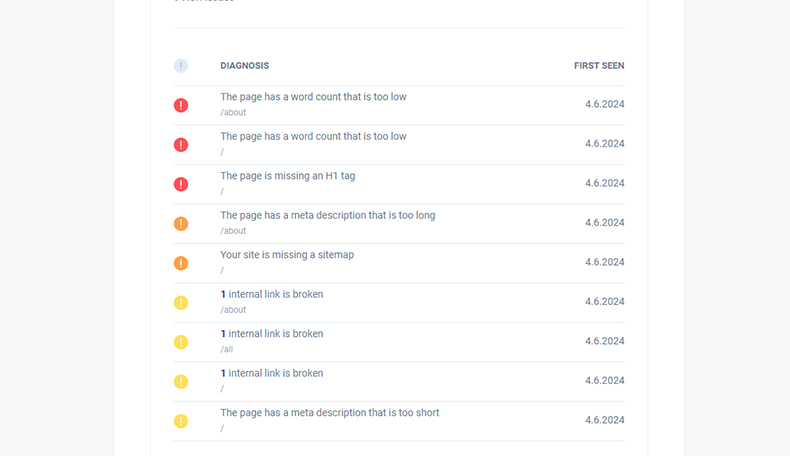The width and height of the screenshot is (790, 456).
Task: Open broken internal link issue for /all
Action: [272, 334]
